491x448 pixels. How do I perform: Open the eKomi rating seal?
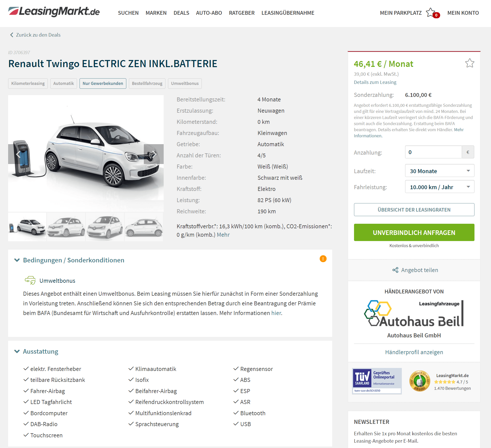pos(420,381)
